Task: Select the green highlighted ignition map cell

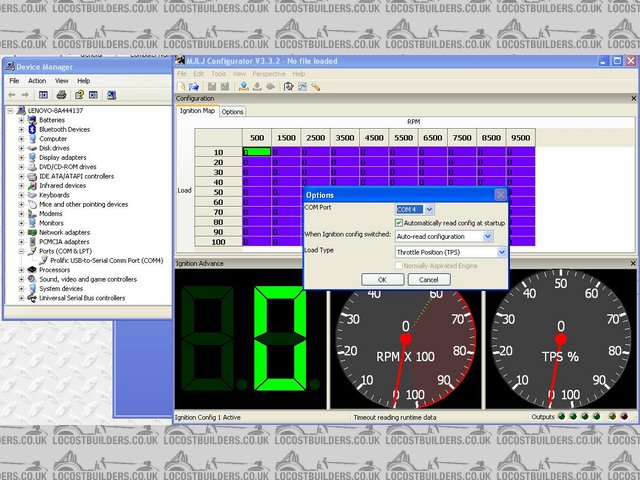Action: coord(257,151)
